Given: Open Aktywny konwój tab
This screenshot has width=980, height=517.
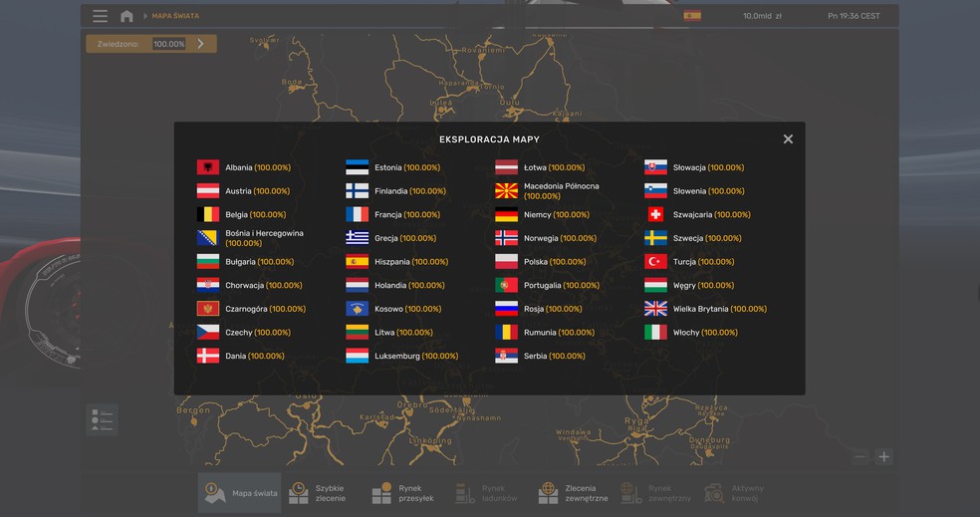Looking at the screenshot, I should 735,493.
